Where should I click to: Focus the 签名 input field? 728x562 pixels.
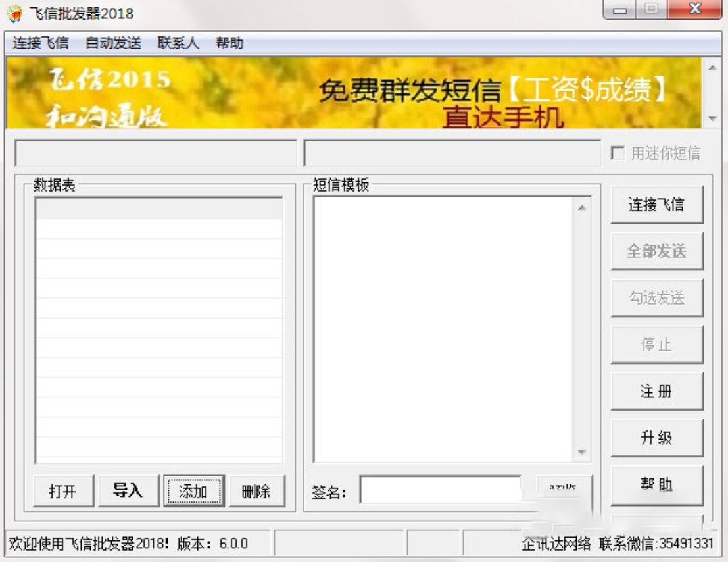point(440,490)
